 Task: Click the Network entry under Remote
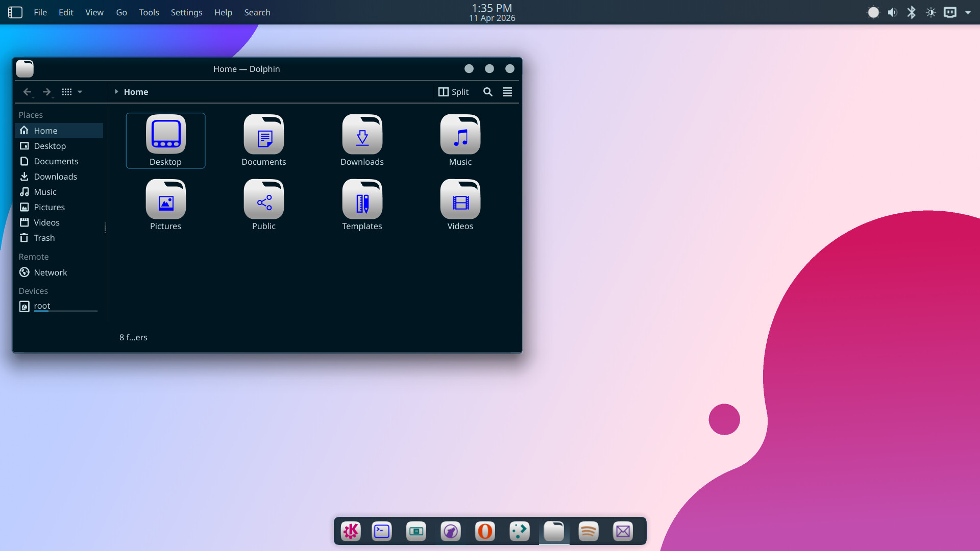[x=50, y=272]
